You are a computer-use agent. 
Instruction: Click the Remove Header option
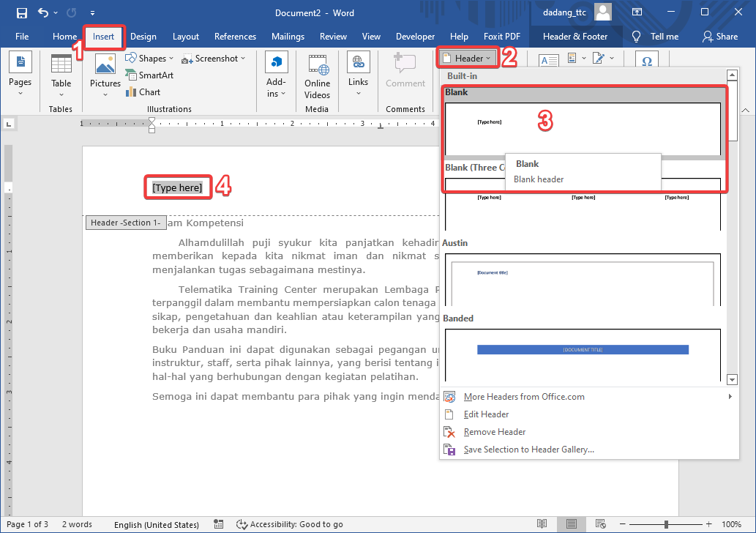click(494, 432)
